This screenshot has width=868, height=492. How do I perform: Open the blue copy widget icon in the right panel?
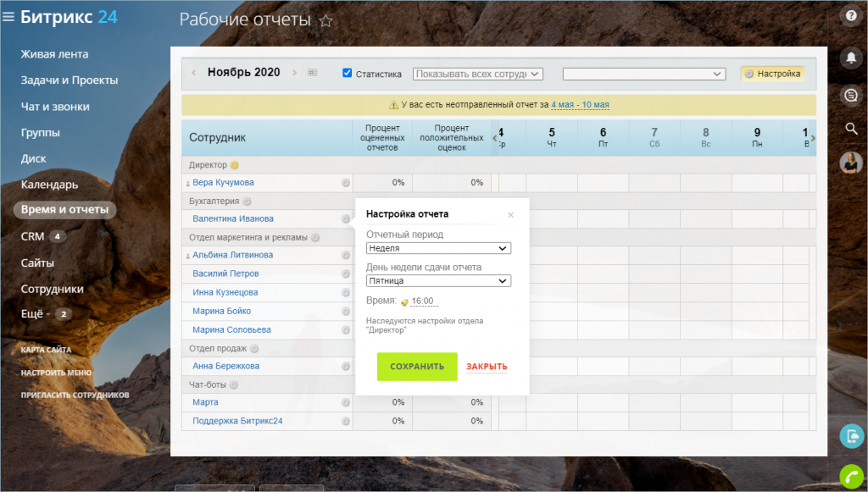852,436
